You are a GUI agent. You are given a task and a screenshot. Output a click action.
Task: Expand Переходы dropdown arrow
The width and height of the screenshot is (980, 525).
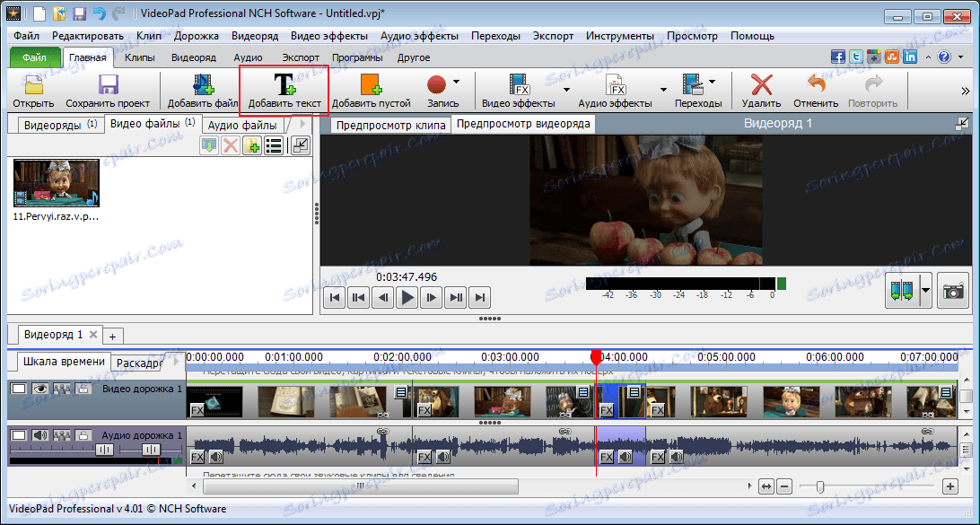(712, 82)
